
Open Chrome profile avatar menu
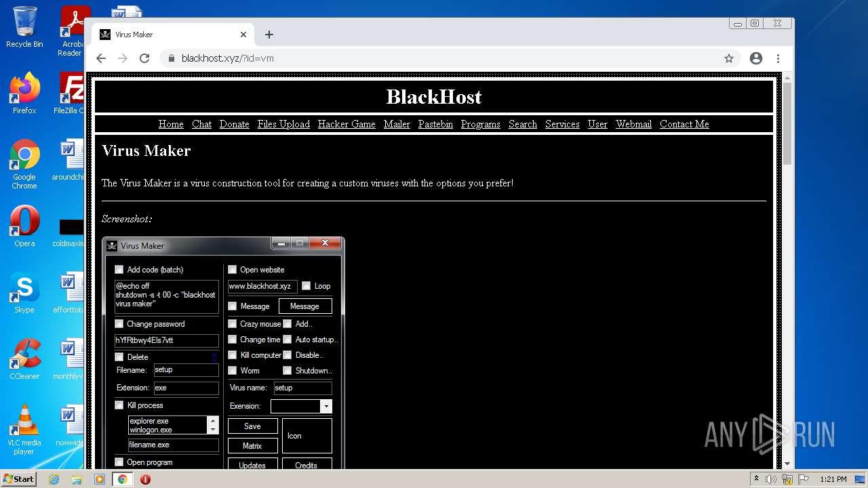pyautogui.click(x=756, y=58)
